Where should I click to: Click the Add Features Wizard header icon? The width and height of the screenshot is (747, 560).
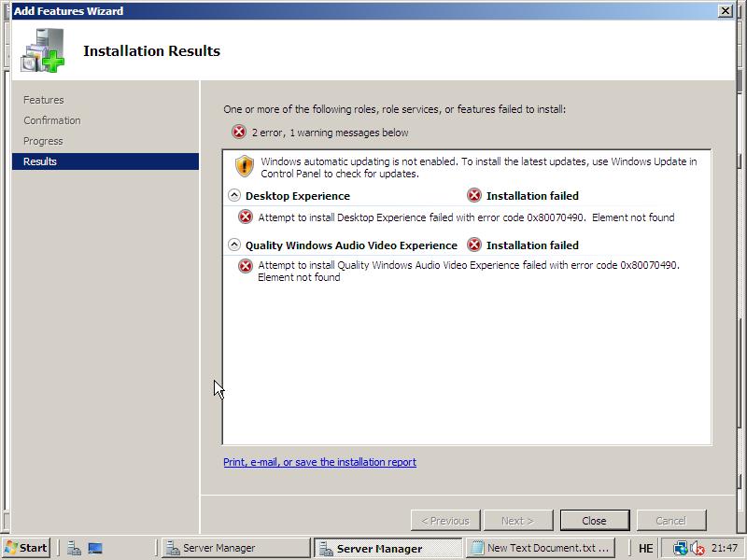[x=42, y=50]
